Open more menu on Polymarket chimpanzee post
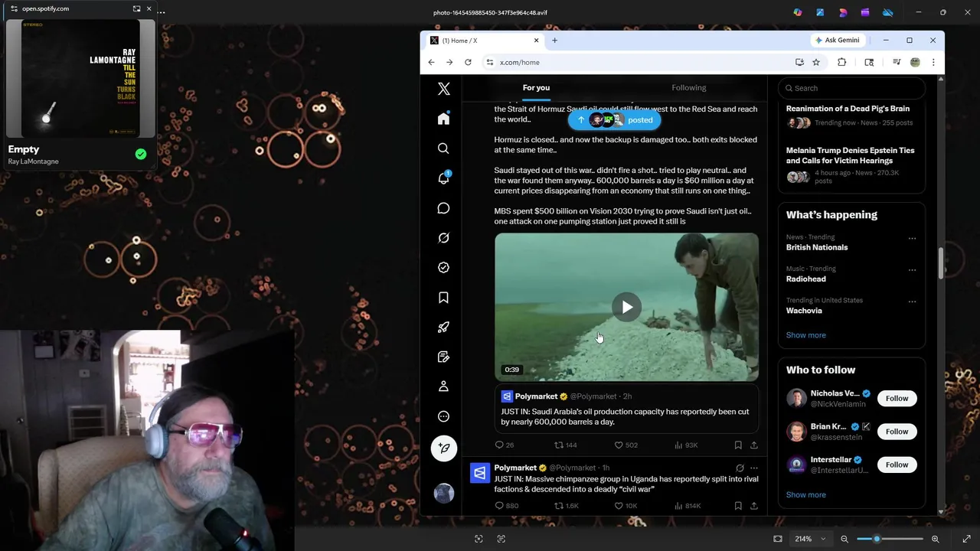980x551 pixels. click(754, 468)
